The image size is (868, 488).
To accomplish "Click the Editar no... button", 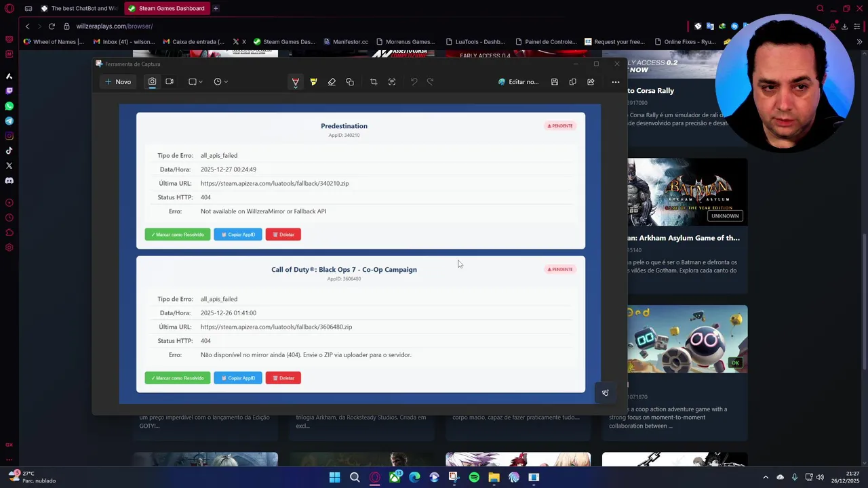I will (x=518, y=82).
